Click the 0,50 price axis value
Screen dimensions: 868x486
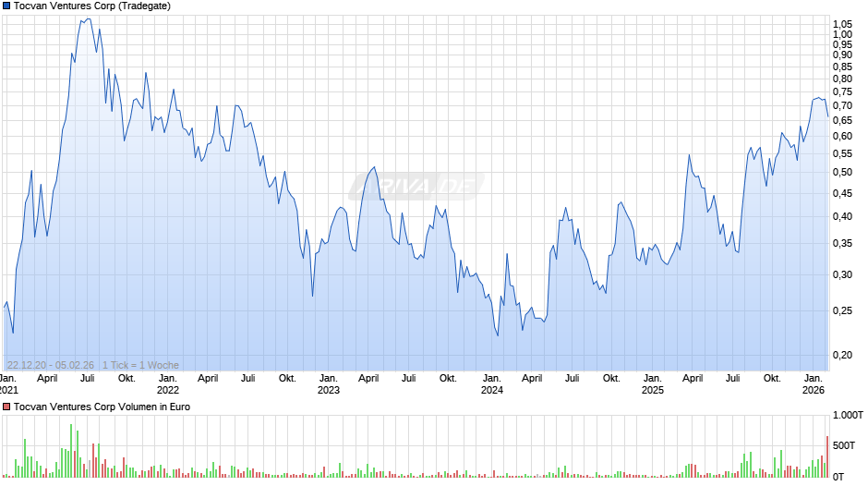(x=842, y=173)
